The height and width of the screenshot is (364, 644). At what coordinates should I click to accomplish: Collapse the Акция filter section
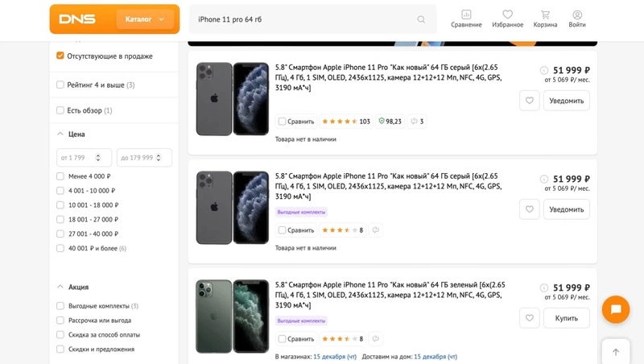[60, 287]
